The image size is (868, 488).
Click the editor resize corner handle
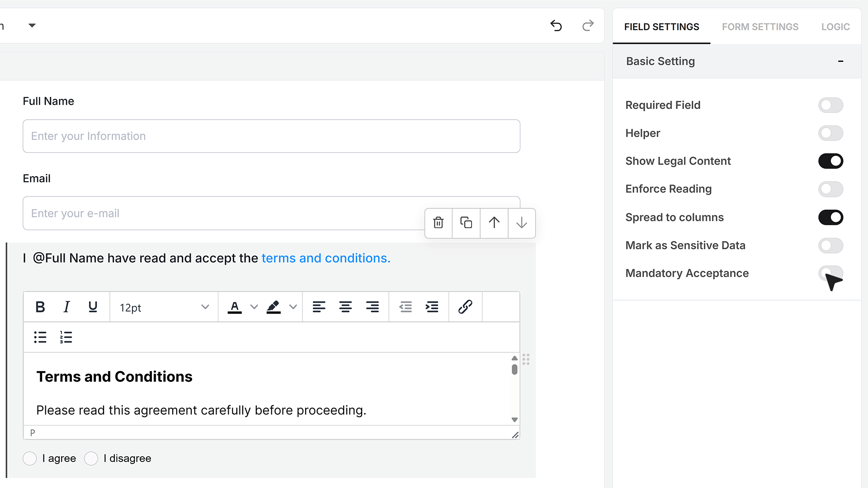coord(515,435)
